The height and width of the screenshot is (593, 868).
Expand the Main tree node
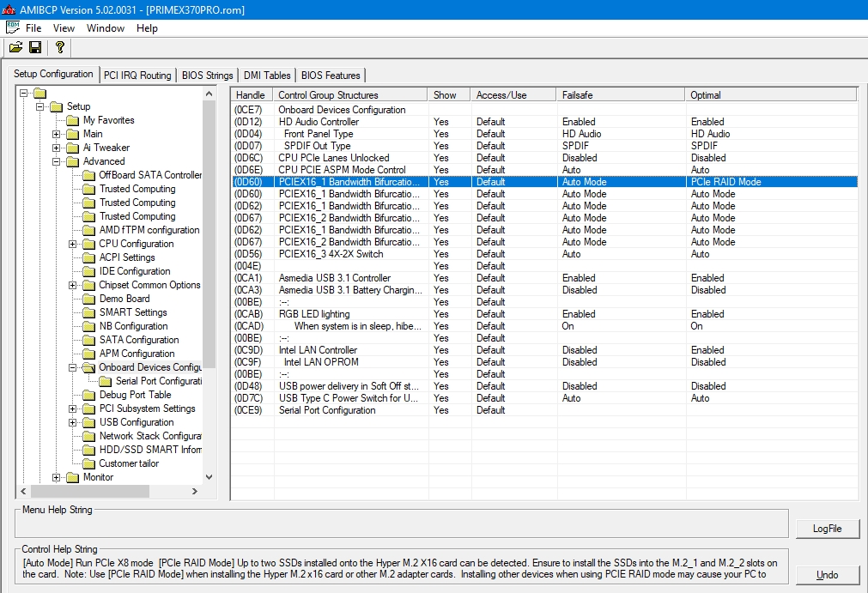(x=56, y=135)
